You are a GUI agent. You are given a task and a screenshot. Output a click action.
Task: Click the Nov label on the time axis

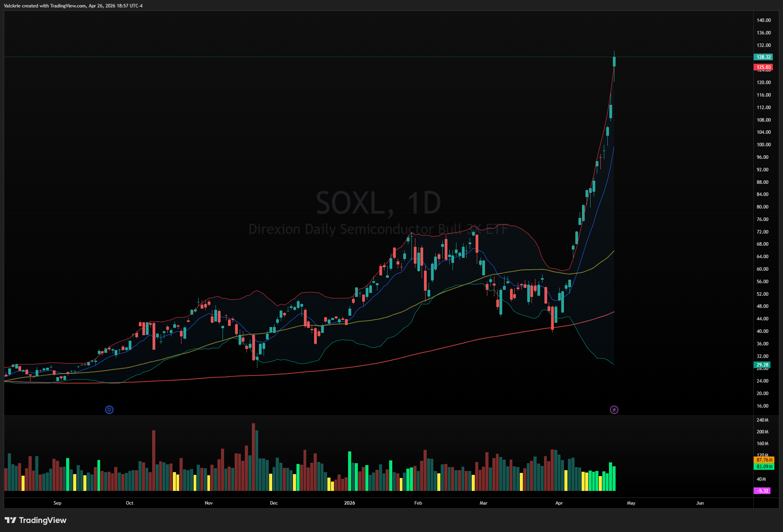[208, 503]
